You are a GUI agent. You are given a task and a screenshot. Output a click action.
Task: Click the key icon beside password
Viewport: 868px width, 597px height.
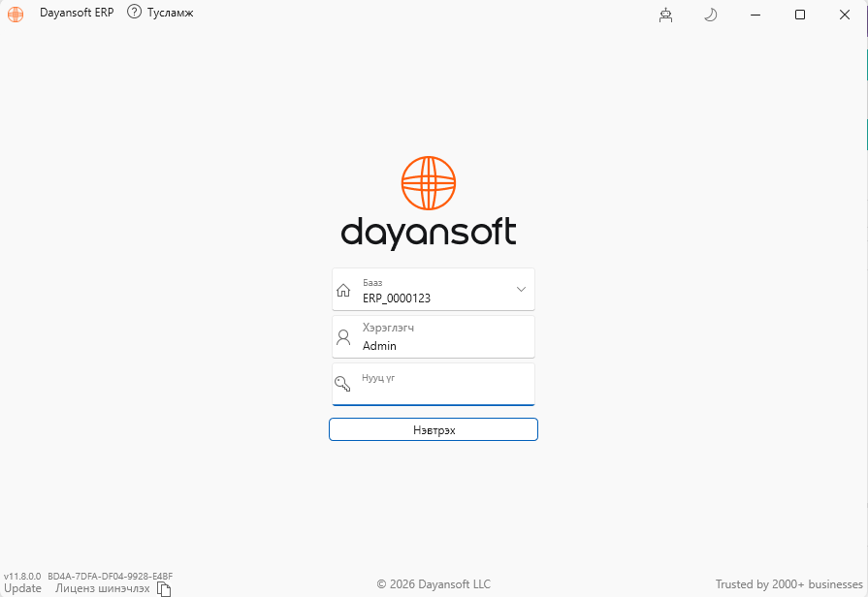pyautogui.click(x=342, y=384)
